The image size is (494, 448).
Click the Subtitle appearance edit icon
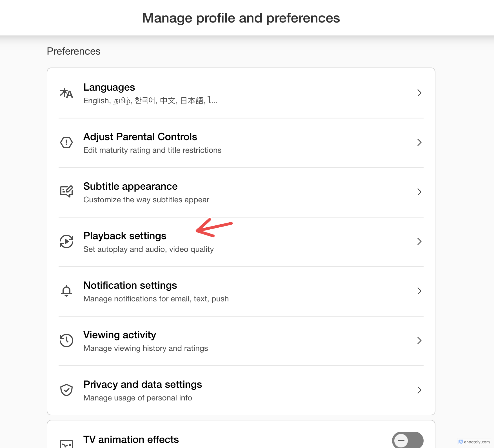[66, 192]
